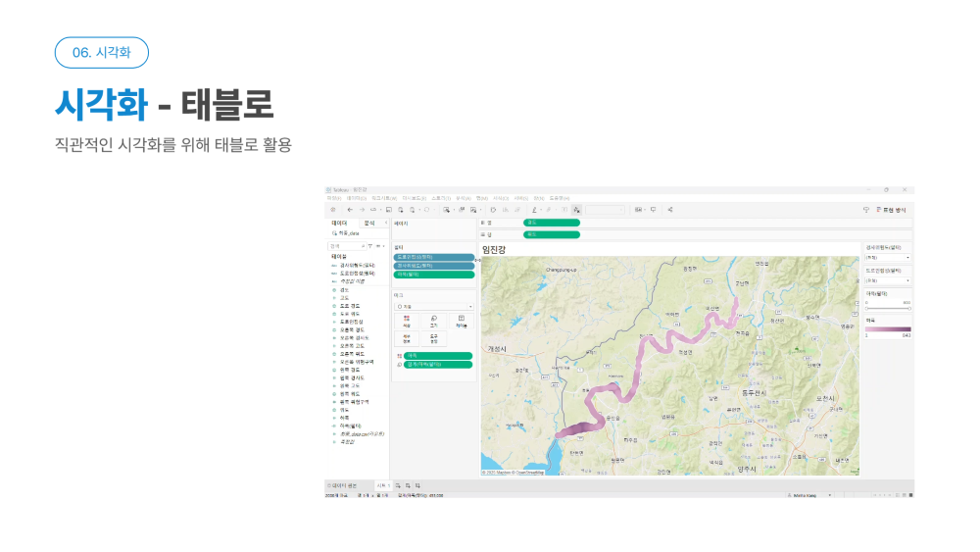This screenshot has width=980, height=552.
Task: Click the search field in the data pane
Action: (x=347, y=246)
